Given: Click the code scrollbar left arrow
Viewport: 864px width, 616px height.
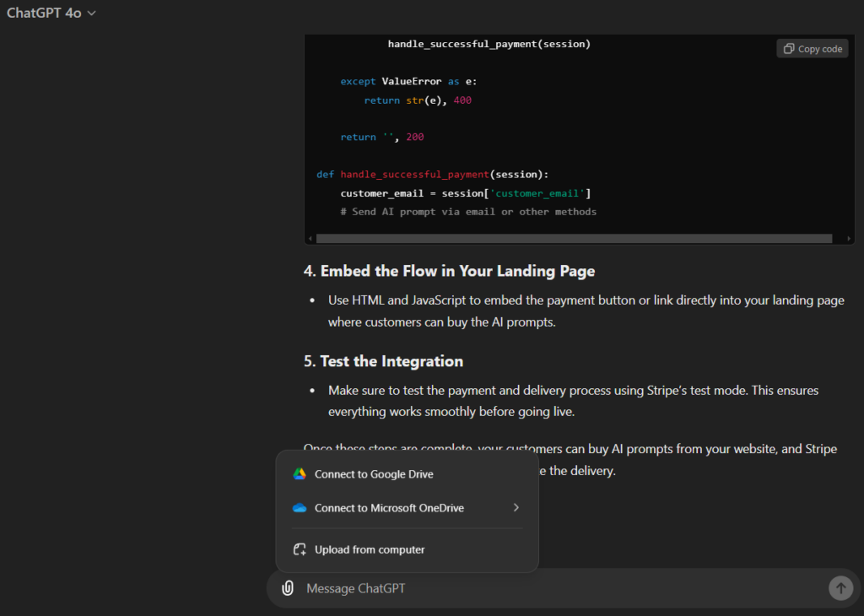Looking at the screenshot, I should 310,239.
